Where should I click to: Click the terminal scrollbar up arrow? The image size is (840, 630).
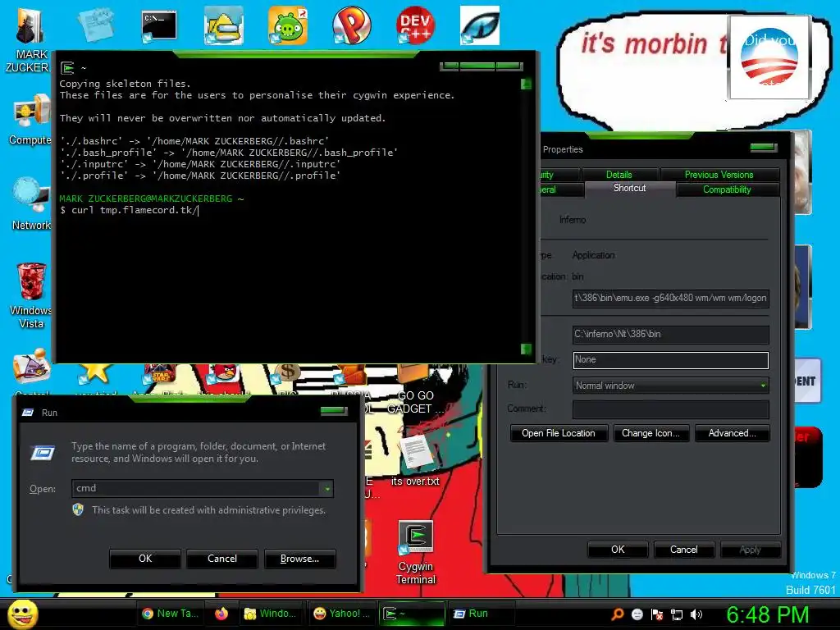click(x=526, y=84)
